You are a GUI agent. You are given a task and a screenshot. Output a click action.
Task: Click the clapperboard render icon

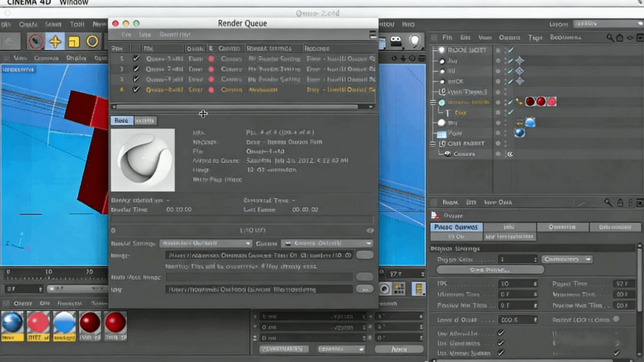[396, 41]
